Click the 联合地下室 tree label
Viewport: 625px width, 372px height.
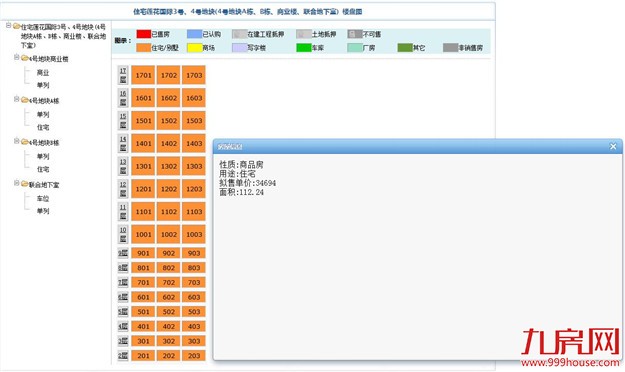[x=44, y=185]
